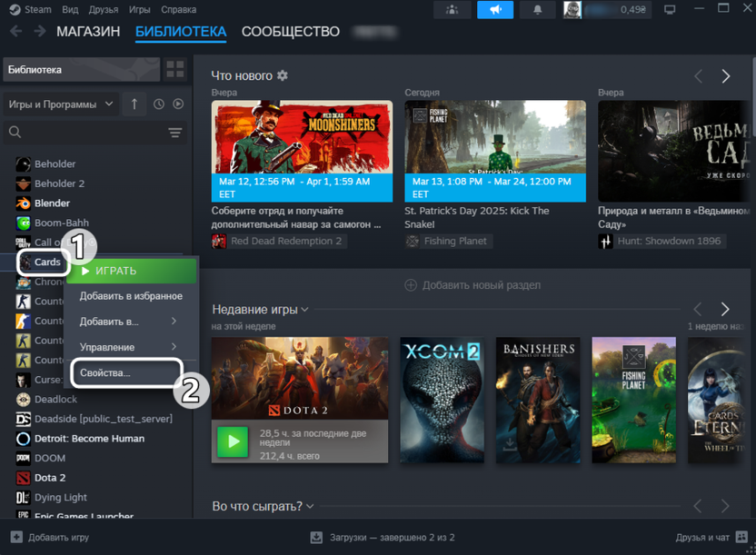The width and height of the screenshot is (756, 555).
Task: Expand the Recent Games shelf dropdown
Action: [304, 310]
